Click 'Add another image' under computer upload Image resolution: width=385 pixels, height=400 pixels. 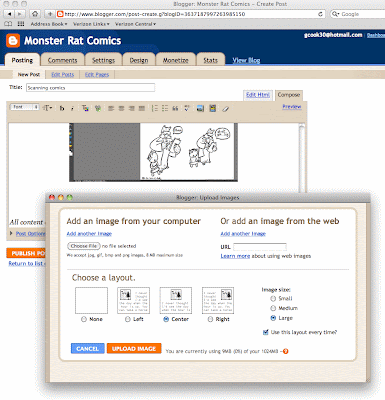(89, 234)
